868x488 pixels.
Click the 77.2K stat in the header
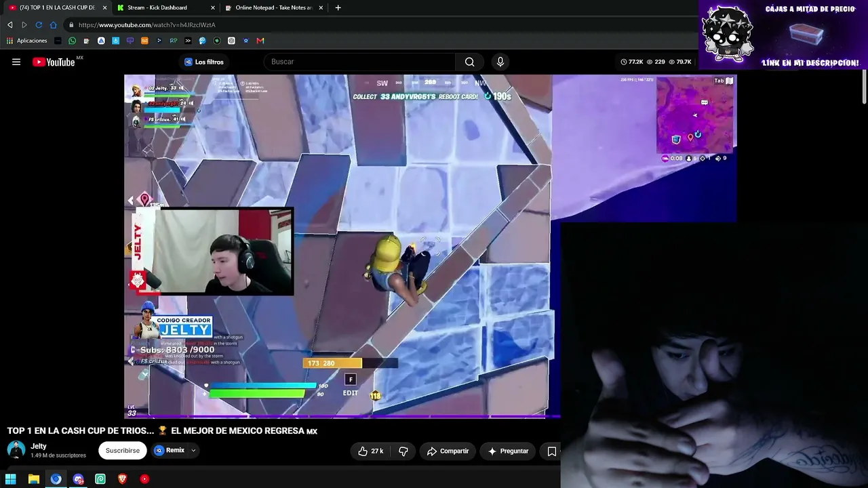point(632,62)
